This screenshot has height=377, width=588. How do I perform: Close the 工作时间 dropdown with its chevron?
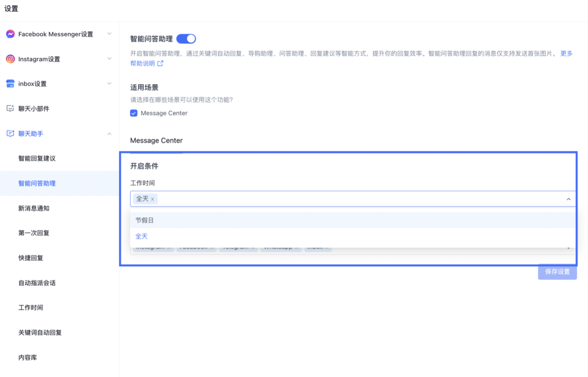click(x=569, y=199)
